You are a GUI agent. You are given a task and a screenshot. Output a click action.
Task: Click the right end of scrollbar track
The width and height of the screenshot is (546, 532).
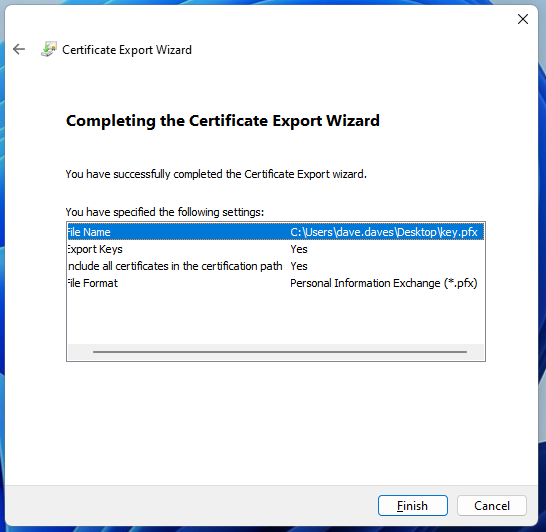(475, 352)
